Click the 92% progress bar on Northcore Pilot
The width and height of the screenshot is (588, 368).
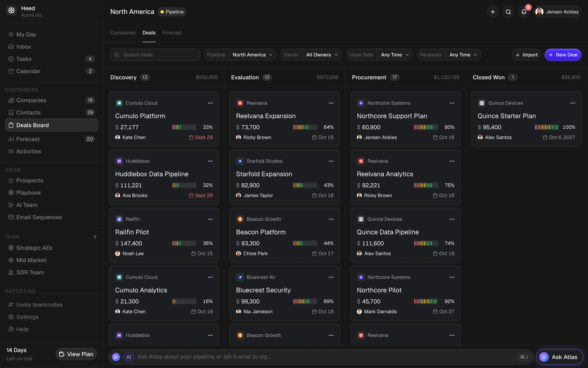point(426,301)
